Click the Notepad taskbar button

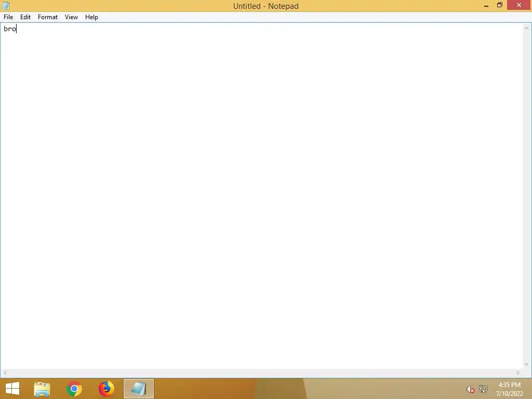(138, 389)
